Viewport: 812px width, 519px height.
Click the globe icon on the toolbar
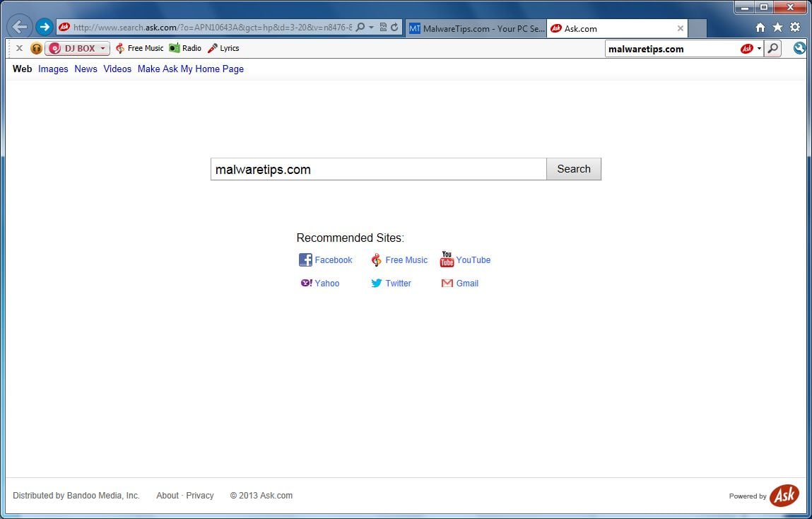point(799,49)
